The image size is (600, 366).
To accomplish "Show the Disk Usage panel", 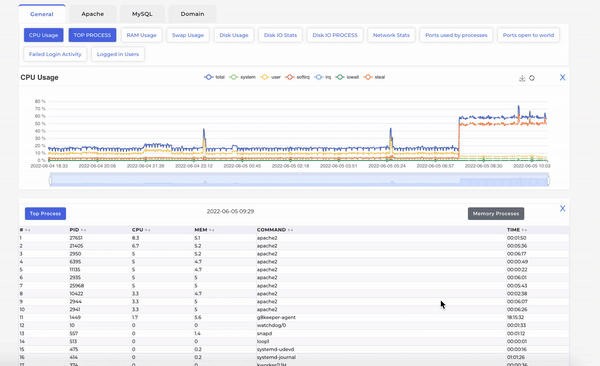I will click(x=234, y=35).
